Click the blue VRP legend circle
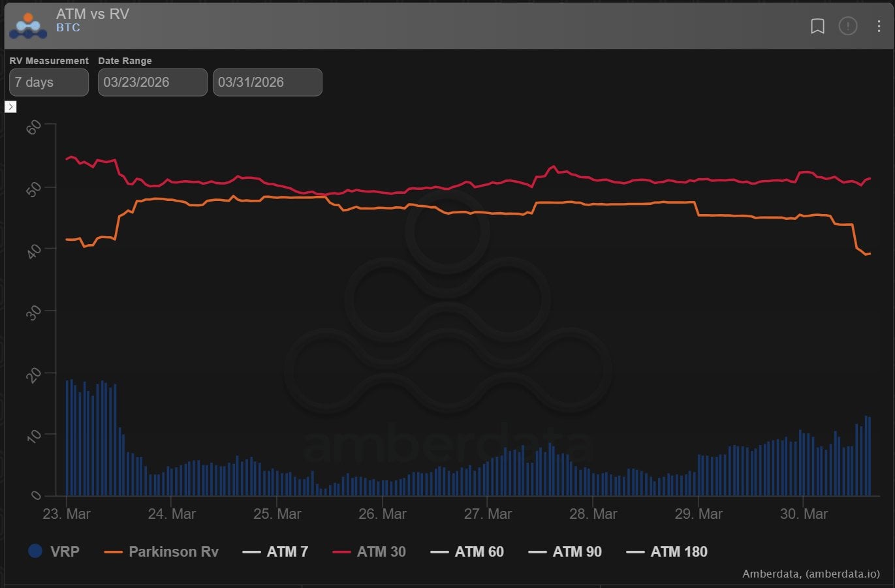Image resolution: width=895 pixels, height=588 pixels. 35,551
